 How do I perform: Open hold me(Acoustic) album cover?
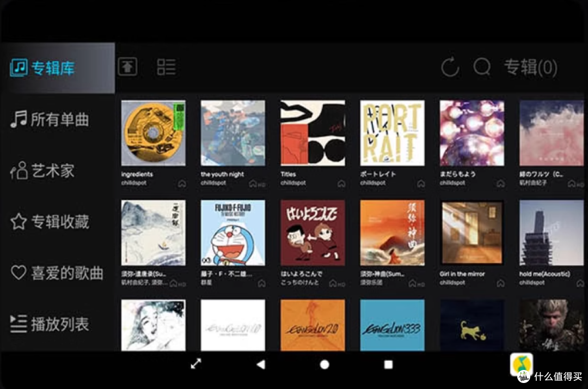[552, 233]
